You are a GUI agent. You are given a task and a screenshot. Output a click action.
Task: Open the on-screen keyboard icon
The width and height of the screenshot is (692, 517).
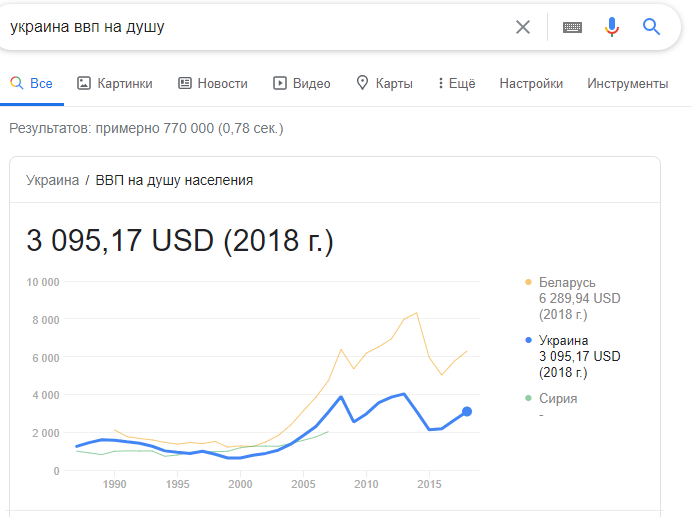pos(572,27)
